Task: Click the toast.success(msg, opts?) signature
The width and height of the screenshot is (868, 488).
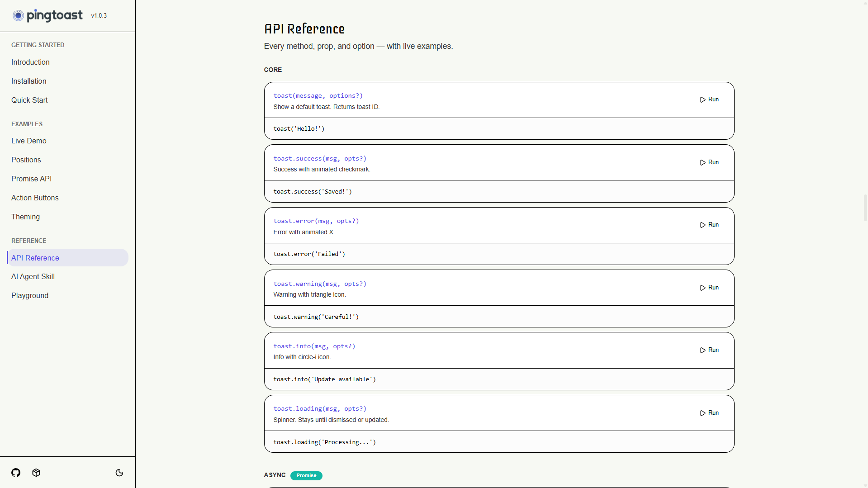Action: (x=320, y=159)
